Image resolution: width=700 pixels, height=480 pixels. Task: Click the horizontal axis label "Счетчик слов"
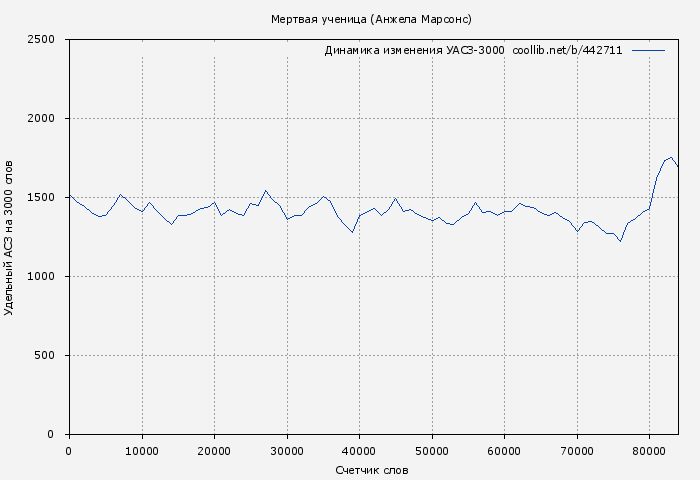click(372, 469)
